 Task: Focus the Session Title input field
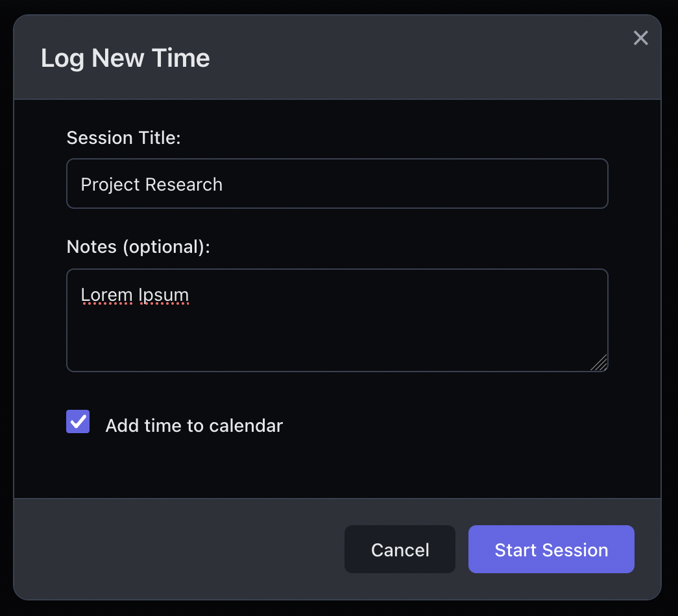pyautogui.click(x=337, y=184)
